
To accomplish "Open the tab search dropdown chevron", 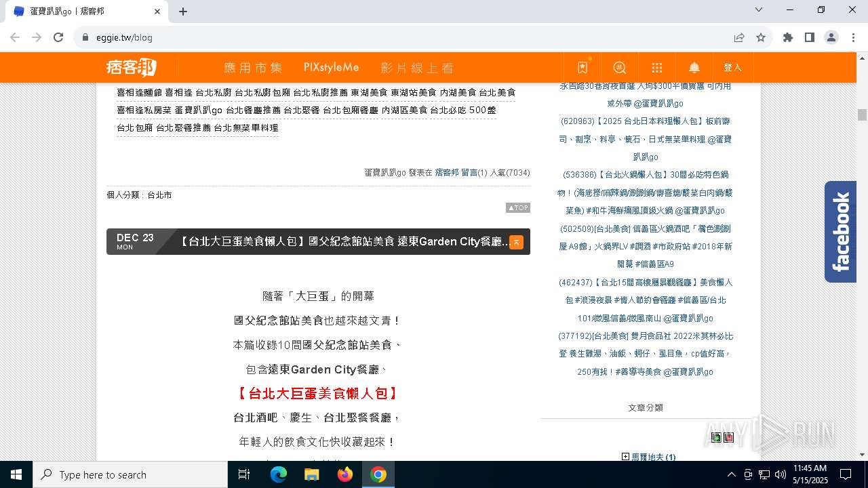I will coord(759,10).
